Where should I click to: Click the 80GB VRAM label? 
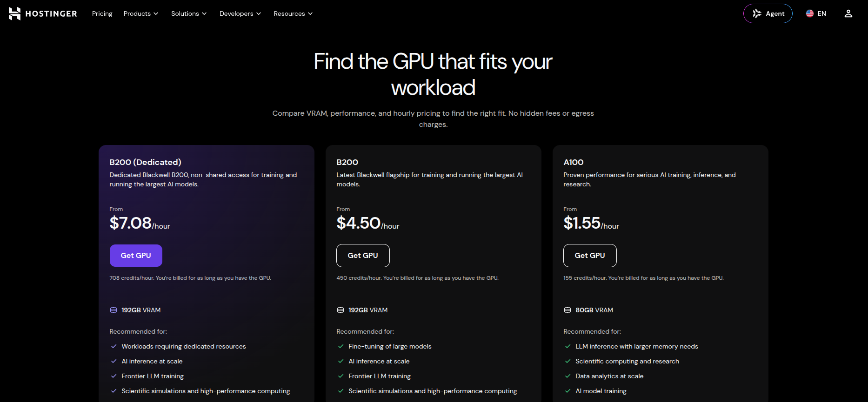[594, 310]
